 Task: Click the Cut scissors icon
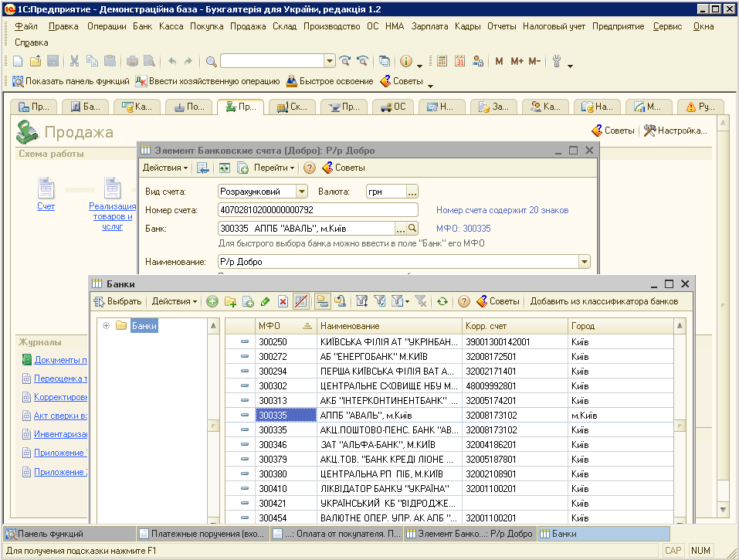[74, 61]
